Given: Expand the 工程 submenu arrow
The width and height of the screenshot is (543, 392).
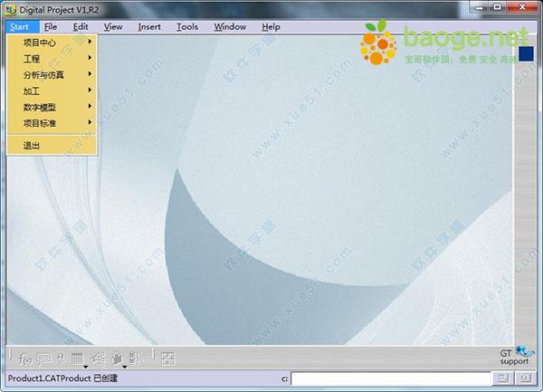Looking at the screenshot, I should tap(90, 57).
